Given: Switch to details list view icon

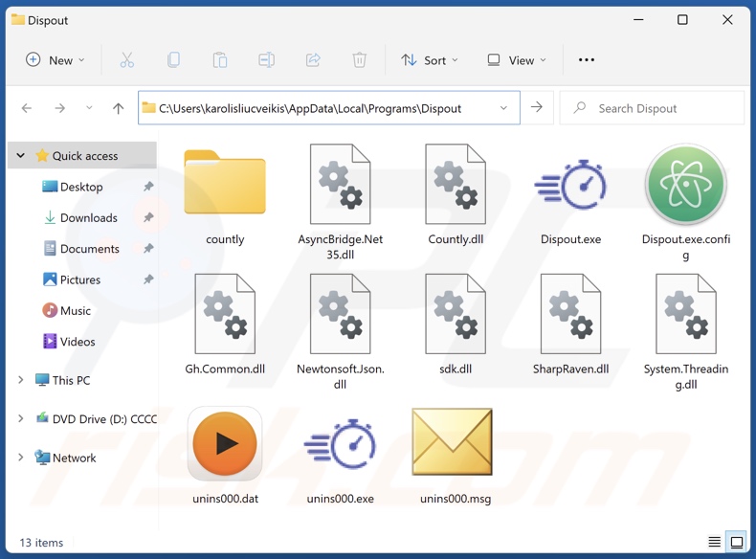Looking at the screenshot, I should (x=714, y=542).
